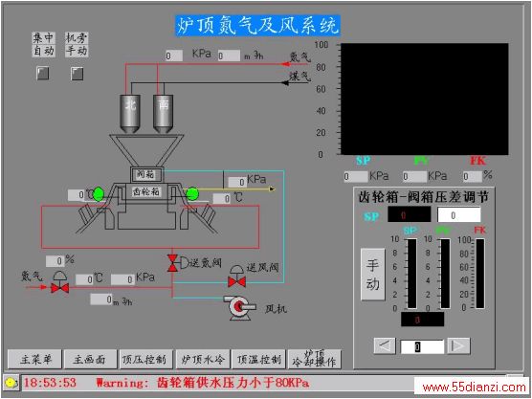
Task: Decrease output with left arrow button
Action: [x=385, y=346]
